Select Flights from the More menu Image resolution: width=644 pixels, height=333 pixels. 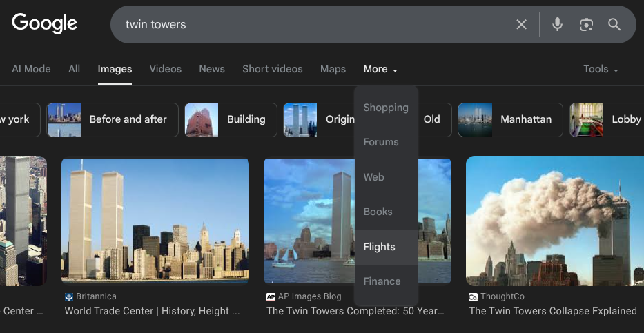[380, 247]
